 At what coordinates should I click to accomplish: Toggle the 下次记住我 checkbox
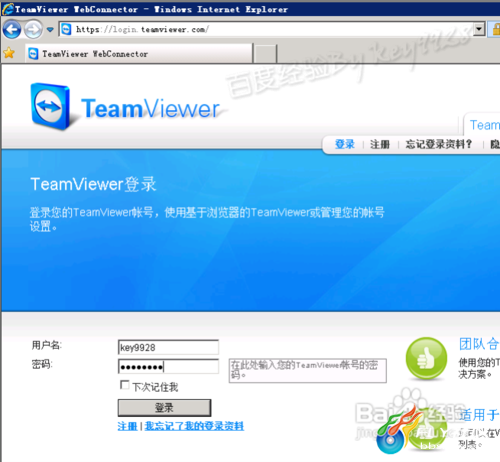click(x=125, y=385)
